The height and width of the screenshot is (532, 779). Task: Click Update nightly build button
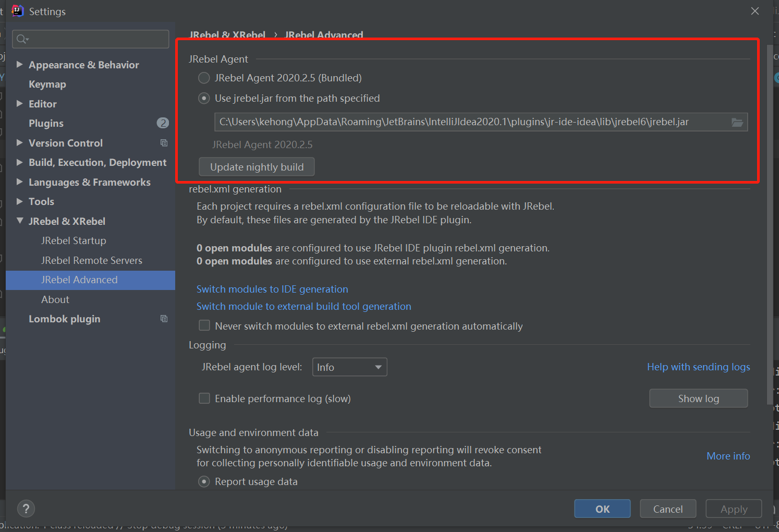(257, 167)
